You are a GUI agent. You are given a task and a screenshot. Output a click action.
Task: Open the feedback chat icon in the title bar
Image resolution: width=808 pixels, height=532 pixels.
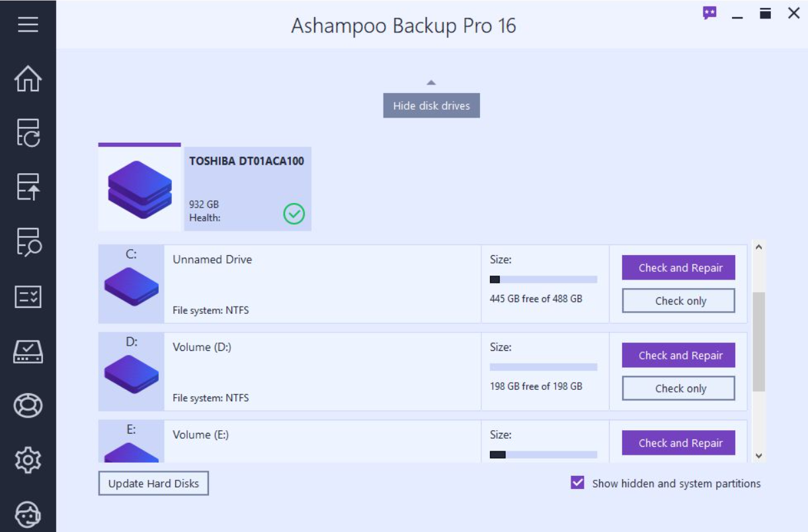click(709, 13)
